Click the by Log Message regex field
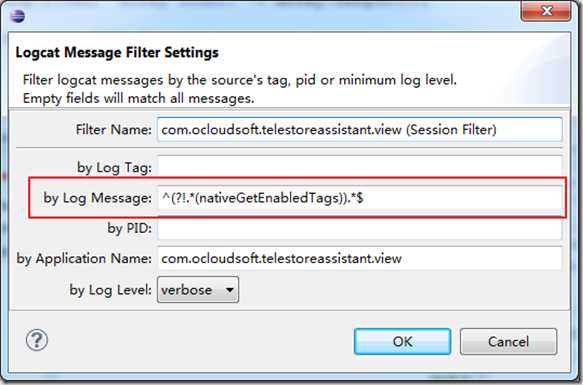 (x=360, y=198)
